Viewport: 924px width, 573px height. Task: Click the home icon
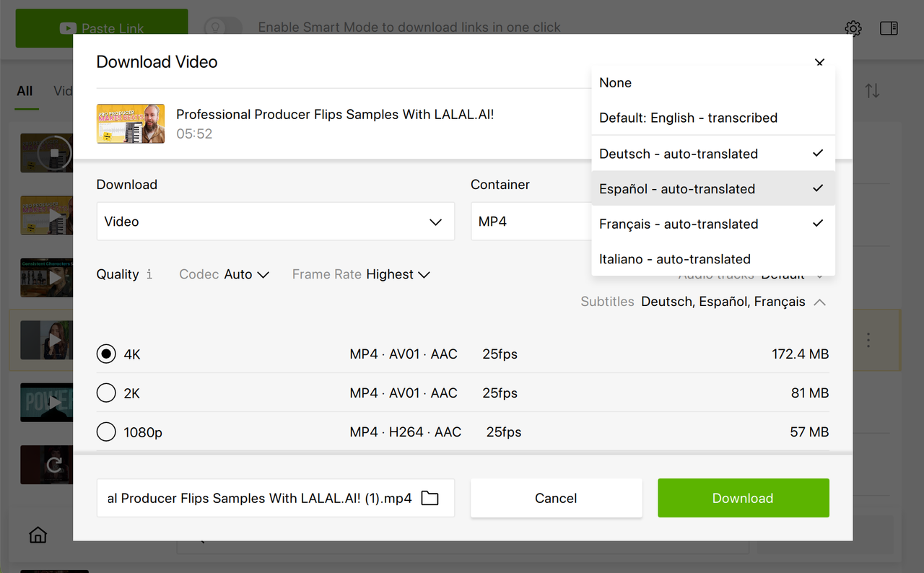(38, 535)
